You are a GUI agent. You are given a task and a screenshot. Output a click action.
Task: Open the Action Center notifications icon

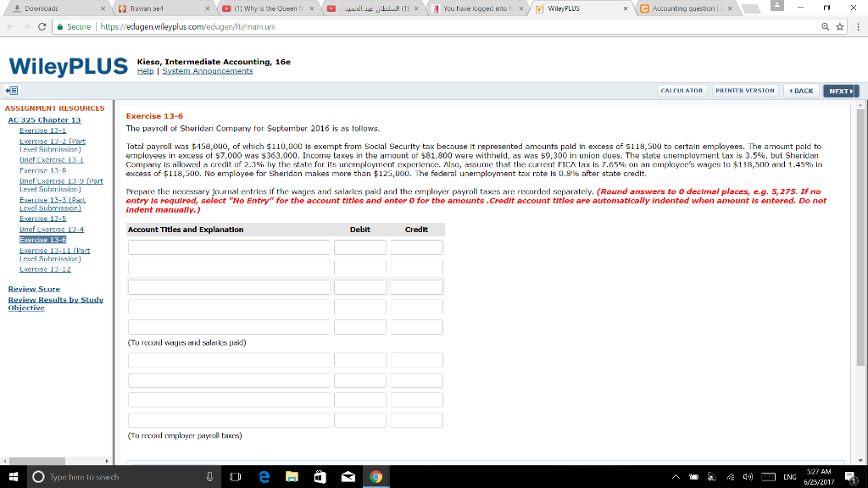coord(851,477)
